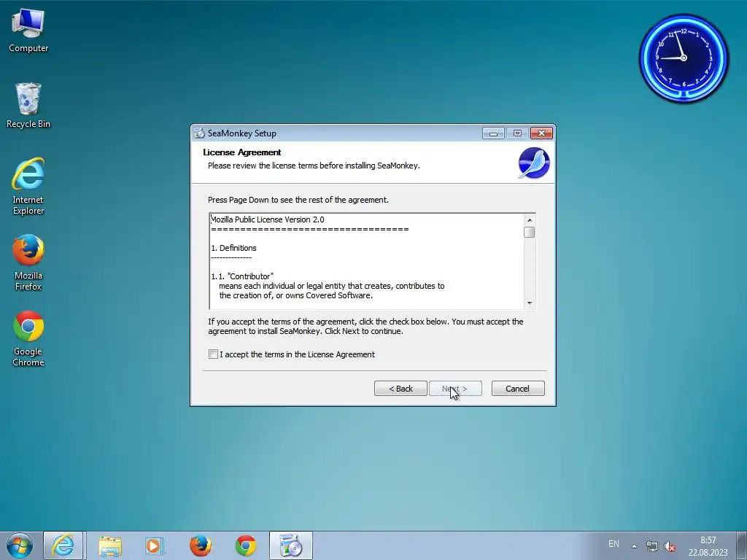The width and height of the screenshot is (747, 560).
Task: Click the disabled Next button
Action: 455,389
